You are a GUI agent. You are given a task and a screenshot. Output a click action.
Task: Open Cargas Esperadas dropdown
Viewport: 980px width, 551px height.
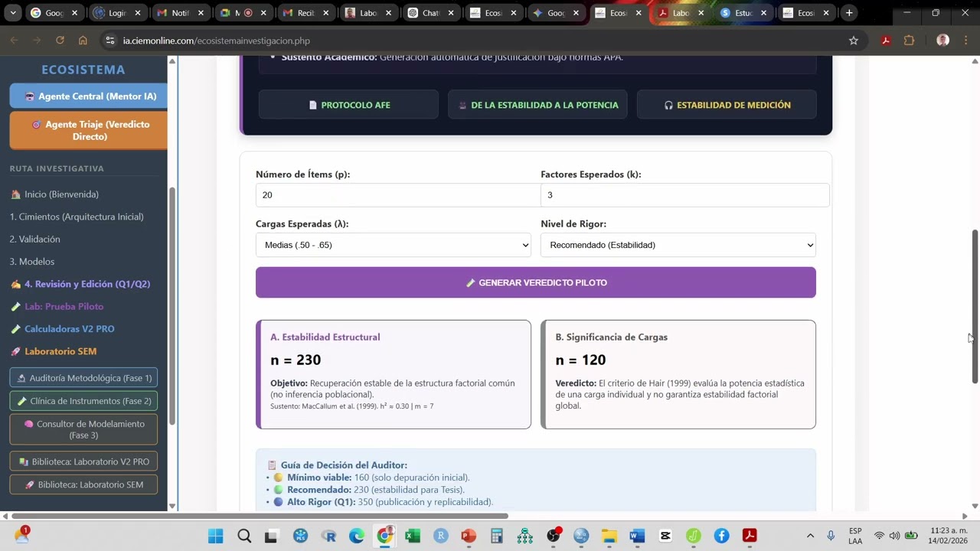pyautogui.click(x=394, y=245)
